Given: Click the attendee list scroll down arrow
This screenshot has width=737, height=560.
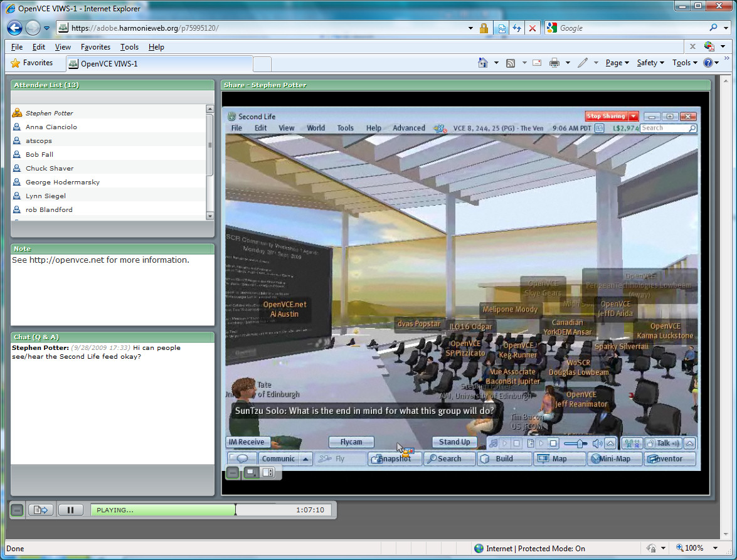Looking at the screenshot, I should [209, 216].
